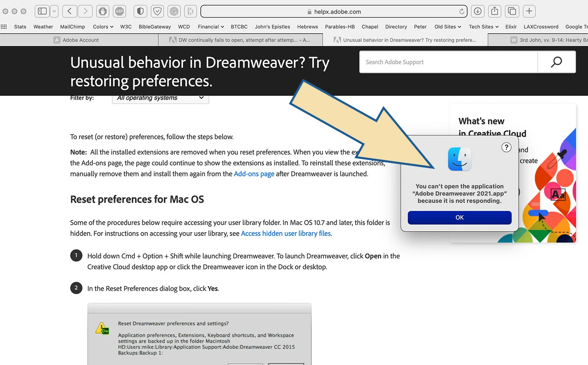Expand the Old Sites bookmark folder

click(x=448, y=27)
